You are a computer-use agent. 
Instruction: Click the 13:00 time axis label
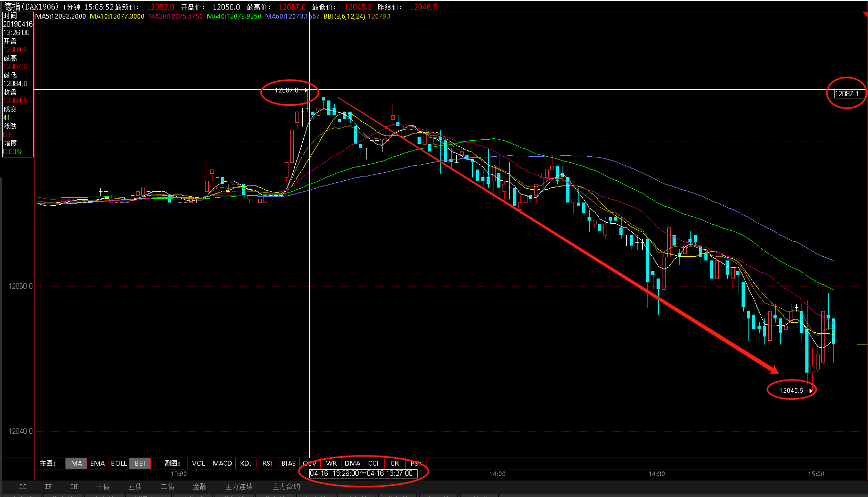(178, 474)
